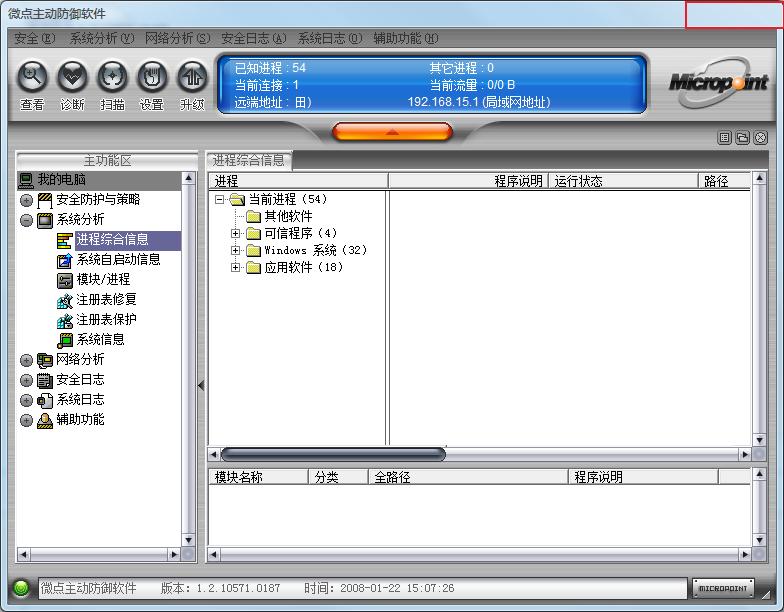The image size is (784, 612).
Task: Open the 安全日志(A) menu
Action: (254, 38)
